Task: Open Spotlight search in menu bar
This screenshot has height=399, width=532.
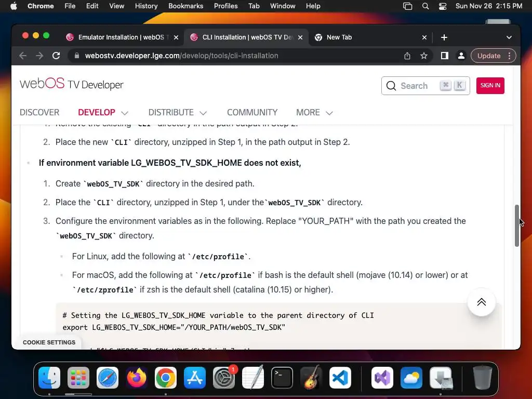Action: [425, 6]
